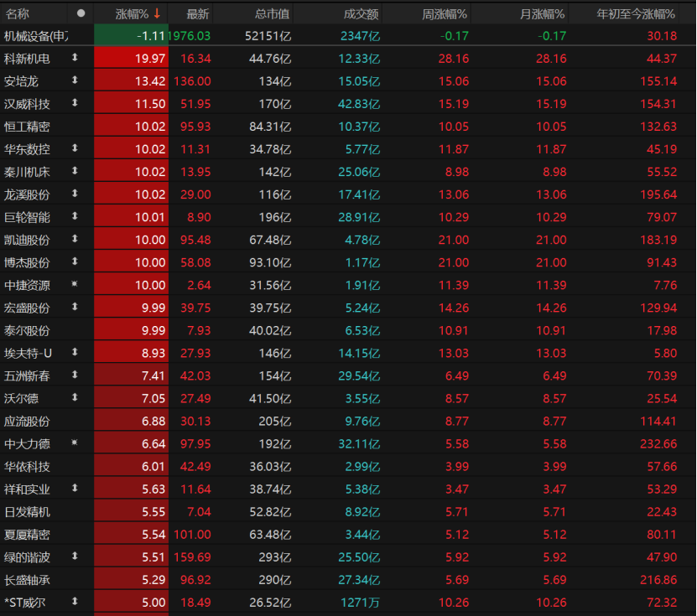This screenshot has height=616, width=697.
Task: Click the marker icon next to 安培龙
Action: [75, 80]
